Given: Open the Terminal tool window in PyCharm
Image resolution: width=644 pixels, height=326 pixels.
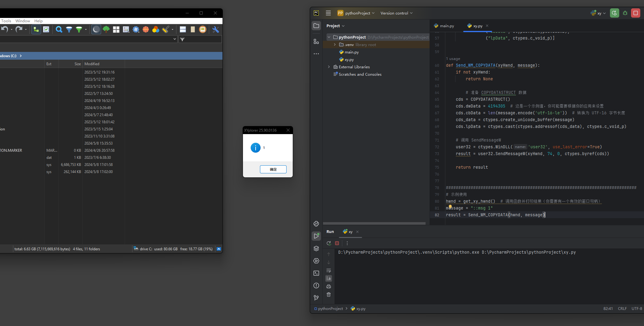Looking at the screenshot, I should pos(316,273).
